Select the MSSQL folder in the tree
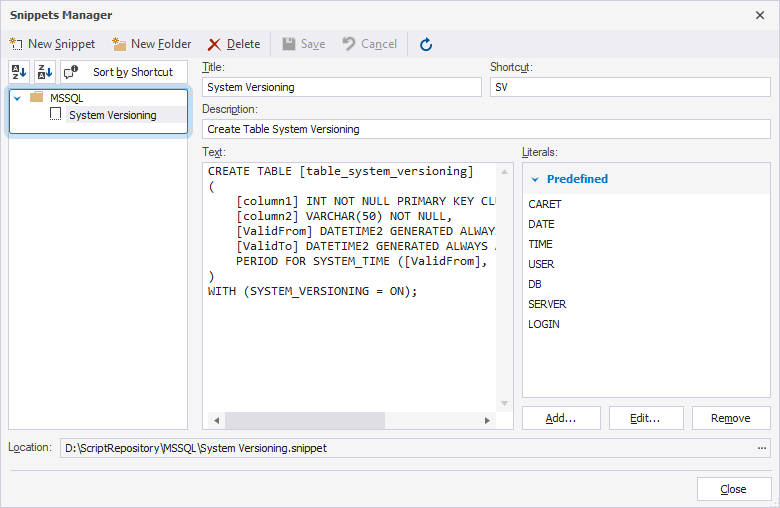Viewport: 780px width, 508px height. [x=66, y=98]
